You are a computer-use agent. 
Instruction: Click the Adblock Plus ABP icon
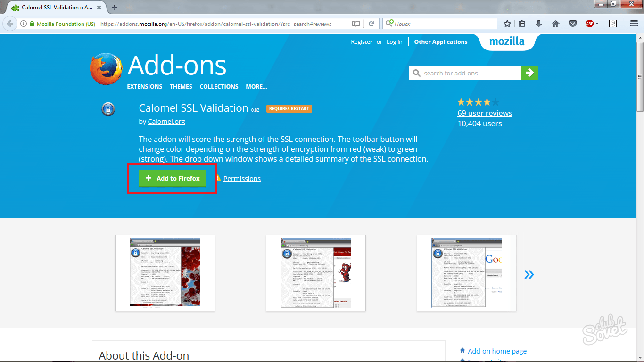pos(589,24)
